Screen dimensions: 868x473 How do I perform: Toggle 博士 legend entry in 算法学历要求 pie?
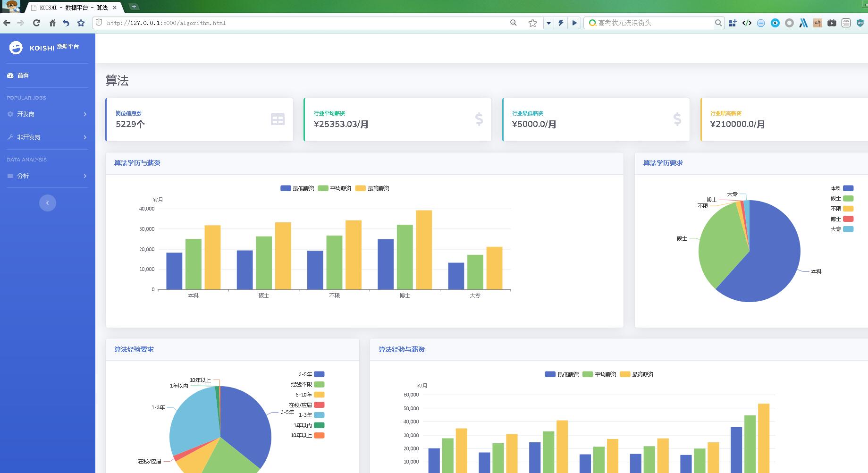(x=842, y=219)
